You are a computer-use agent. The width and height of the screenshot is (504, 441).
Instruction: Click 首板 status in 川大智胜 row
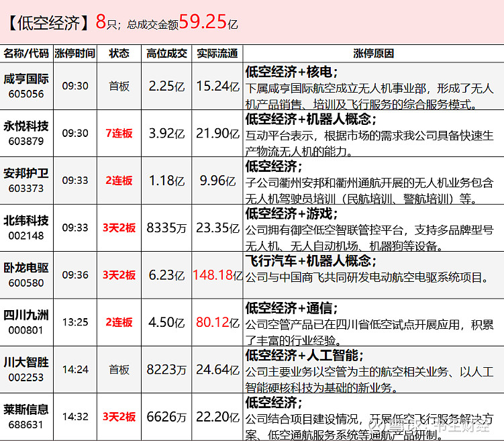pos(119,370)
